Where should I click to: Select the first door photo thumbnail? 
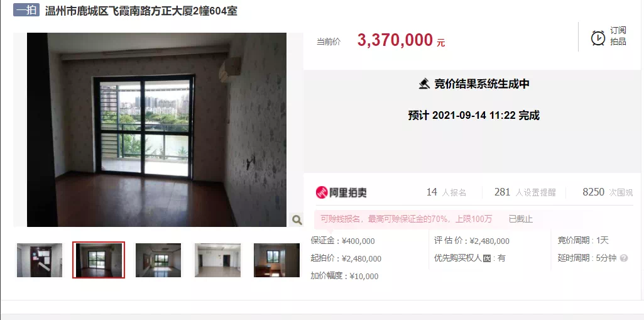click(x=40, y=260)
